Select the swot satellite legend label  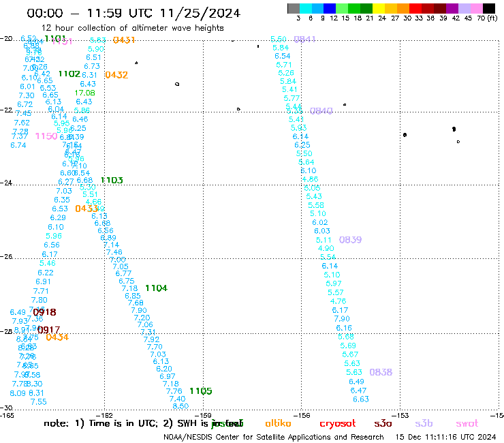(467, 423)
